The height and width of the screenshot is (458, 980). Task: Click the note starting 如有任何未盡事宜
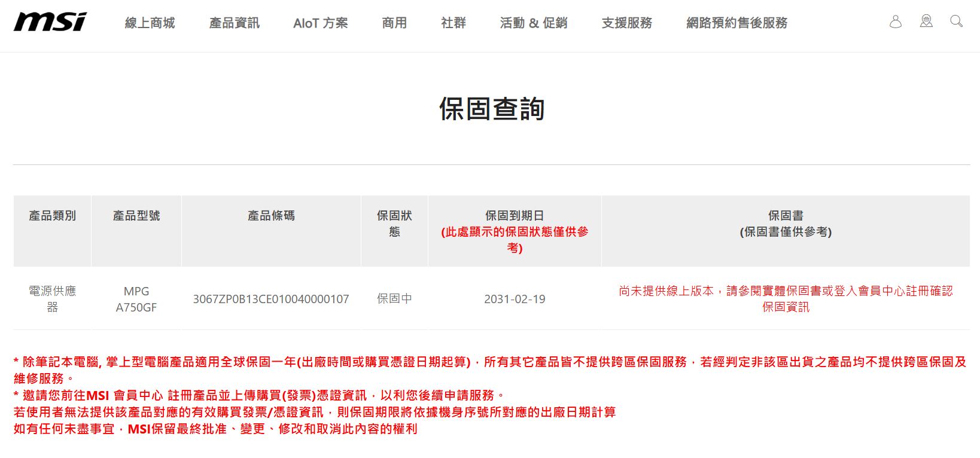coord(215,429)
